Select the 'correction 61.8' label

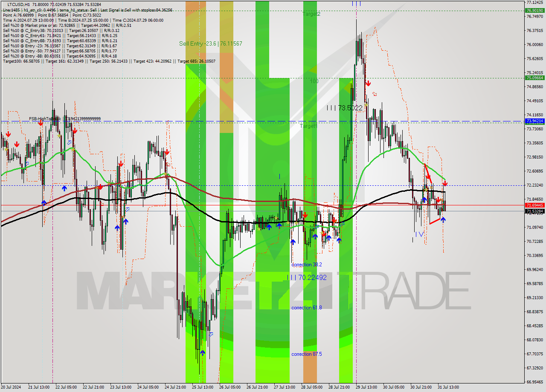(306, 308)
